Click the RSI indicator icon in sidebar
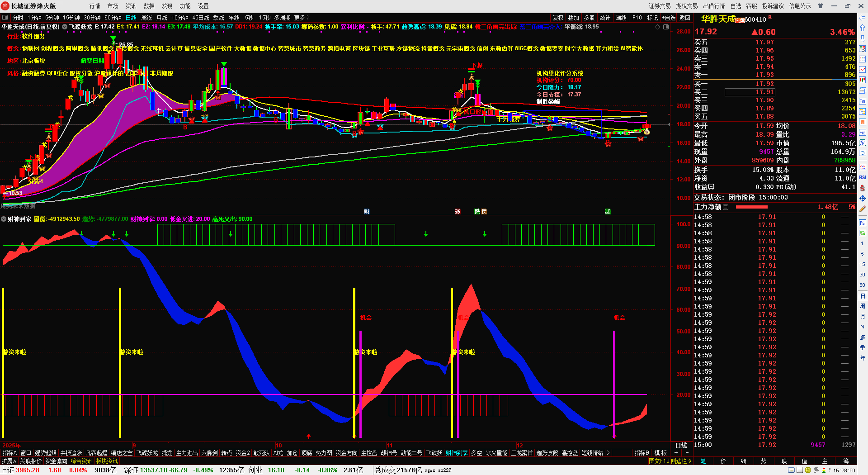868x475 pixels. click(x=863, y=177)
